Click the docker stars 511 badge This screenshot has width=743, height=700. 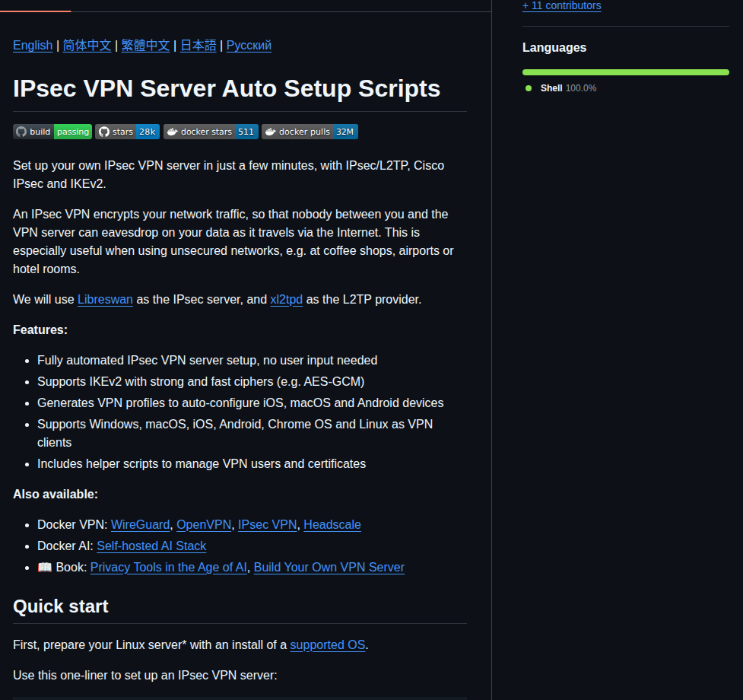coord(211,132)
